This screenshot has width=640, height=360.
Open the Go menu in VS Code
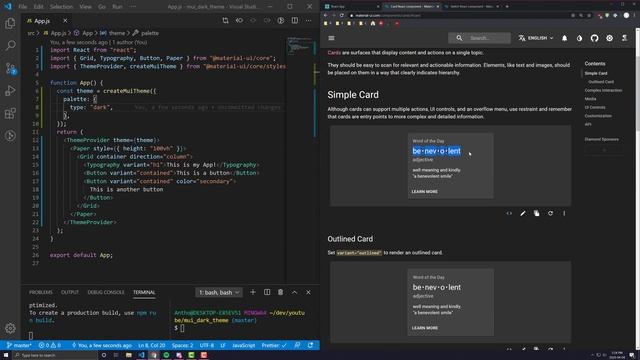(102, 7)
